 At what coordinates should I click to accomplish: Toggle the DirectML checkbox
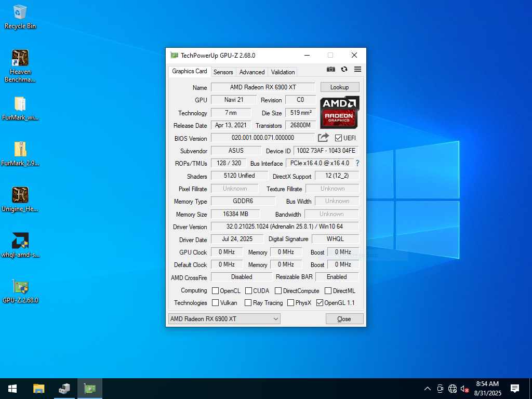coord(328,291)
